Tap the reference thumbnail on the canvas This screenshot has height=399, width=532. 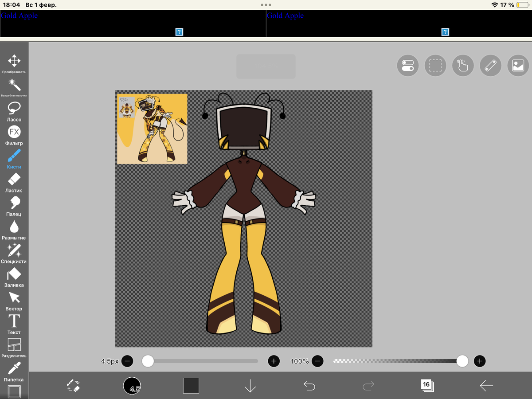pyautogui.click(x=152, y=129)
